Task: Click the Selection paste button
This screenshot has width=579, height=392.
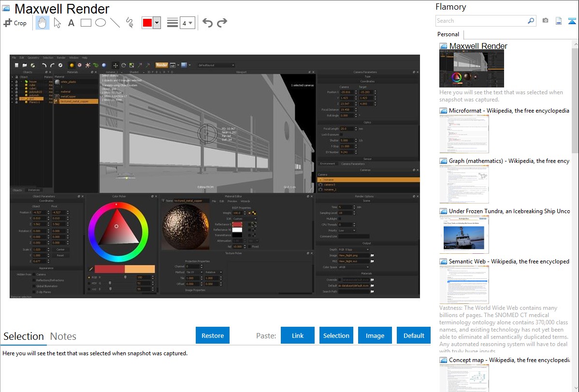Action: (x=336, y=335)
